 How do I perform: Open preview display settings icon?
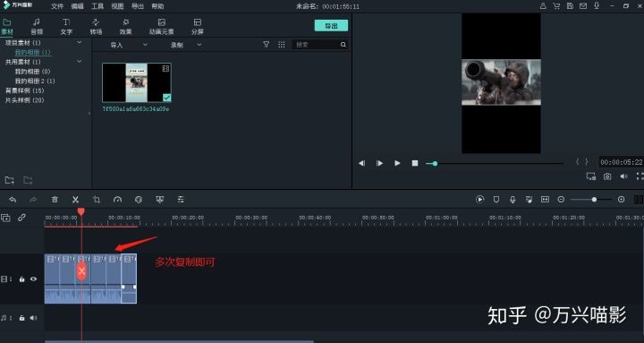(591, 176)
